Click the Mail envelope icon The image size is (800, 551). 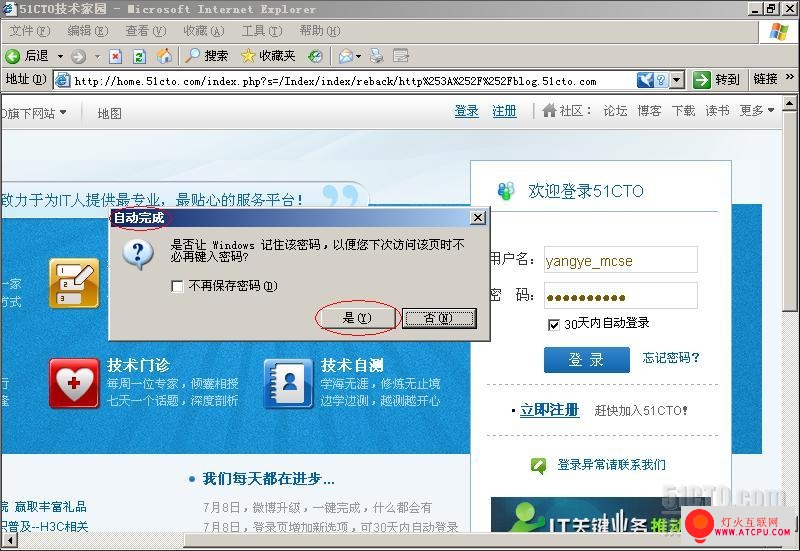[x=345, y=56]
